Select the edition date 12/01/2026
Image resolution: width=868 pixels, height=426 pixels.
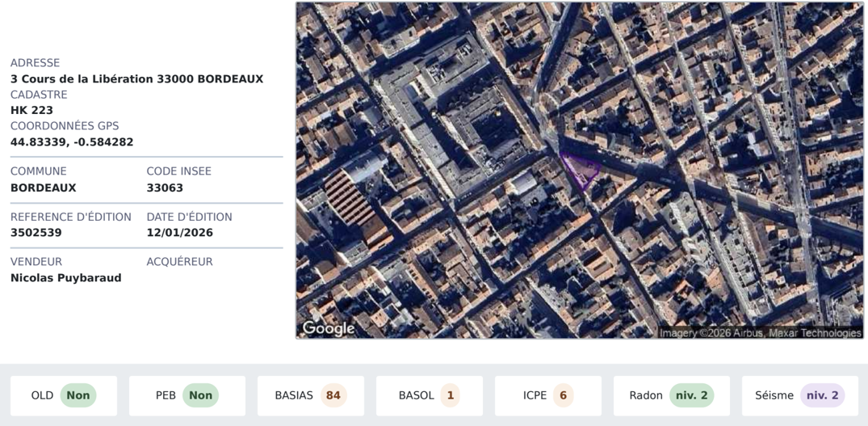click(x=179, y=233)
